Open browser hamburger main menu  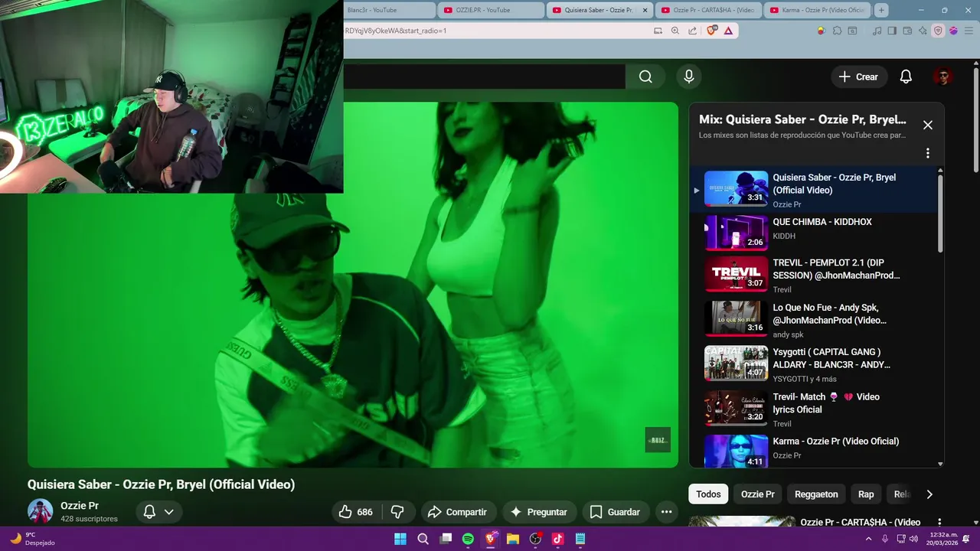click(968, 31)
